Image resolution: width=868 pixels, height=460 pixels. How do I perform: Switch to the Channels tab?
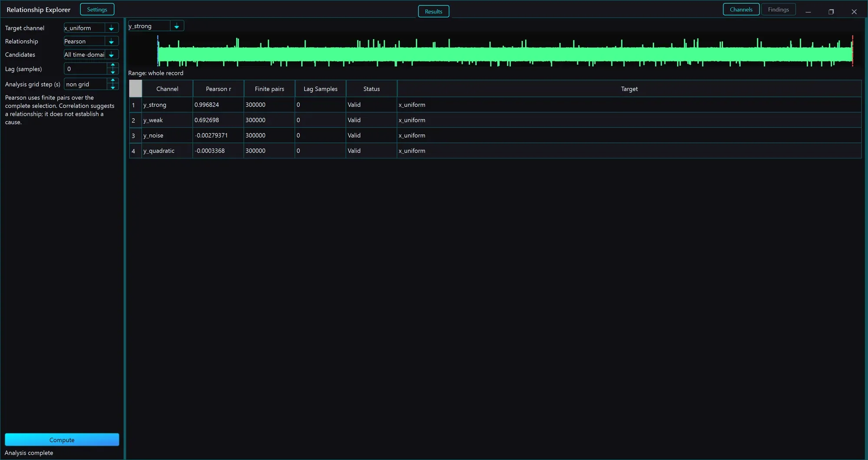[741, 10]
